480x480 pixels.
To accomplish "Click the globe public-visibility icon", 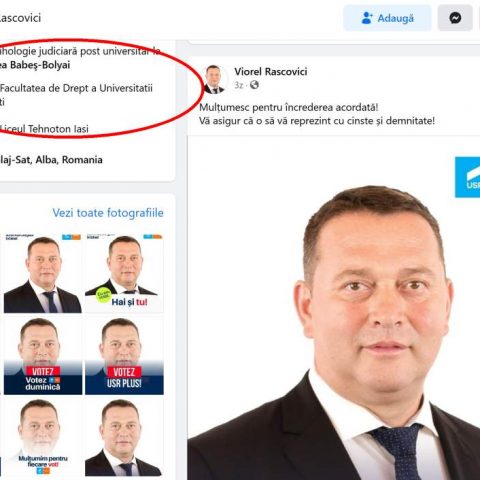I will 254,85.
